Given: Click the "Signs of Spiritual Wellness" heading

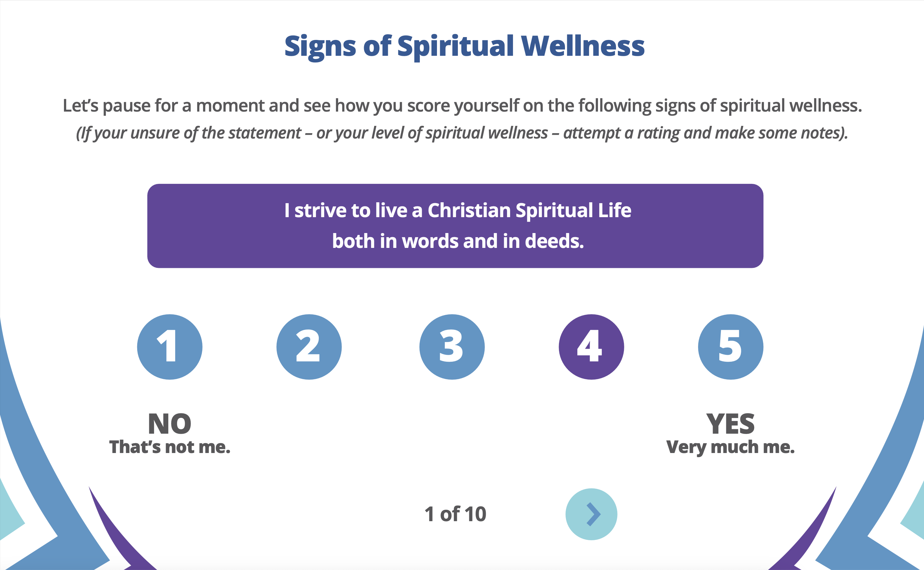Looking at the screenshot, I should (464, 46).
